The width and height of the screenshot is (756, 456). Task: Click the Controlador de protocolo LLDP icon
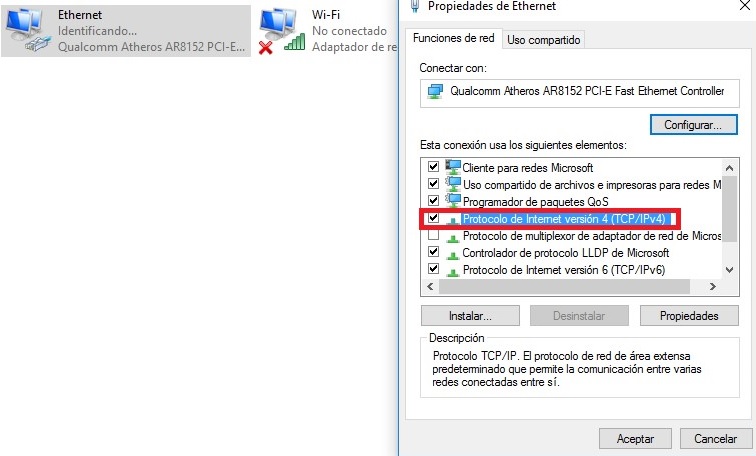pos(453,255)
